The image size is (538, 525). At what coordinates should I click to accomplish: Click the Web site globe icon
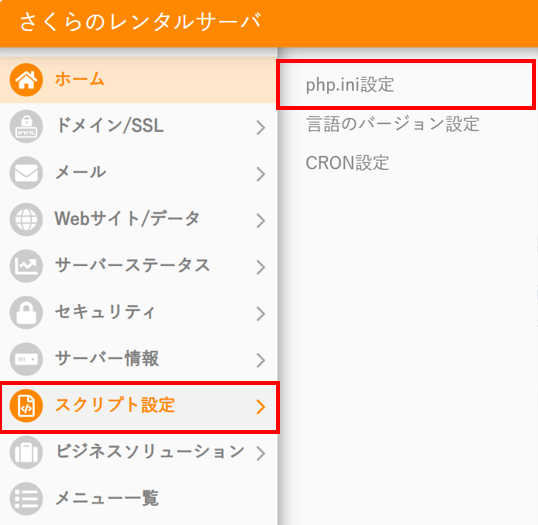tap(26, 220)
